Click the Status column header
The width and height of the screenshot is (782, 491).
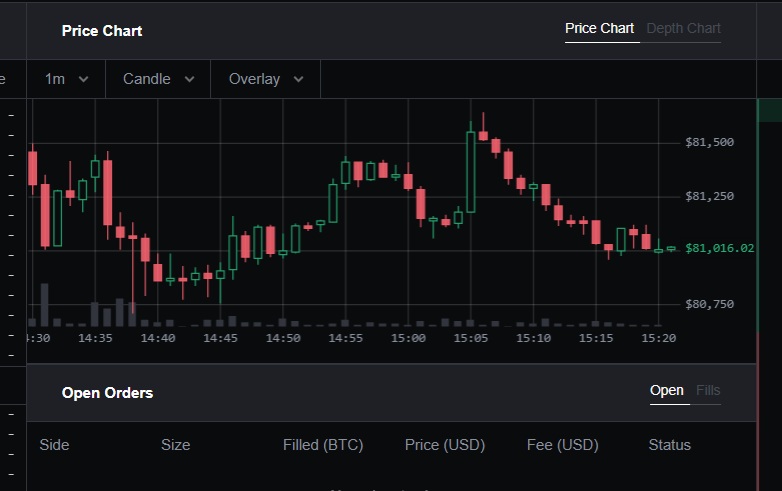tap(669, 445)
